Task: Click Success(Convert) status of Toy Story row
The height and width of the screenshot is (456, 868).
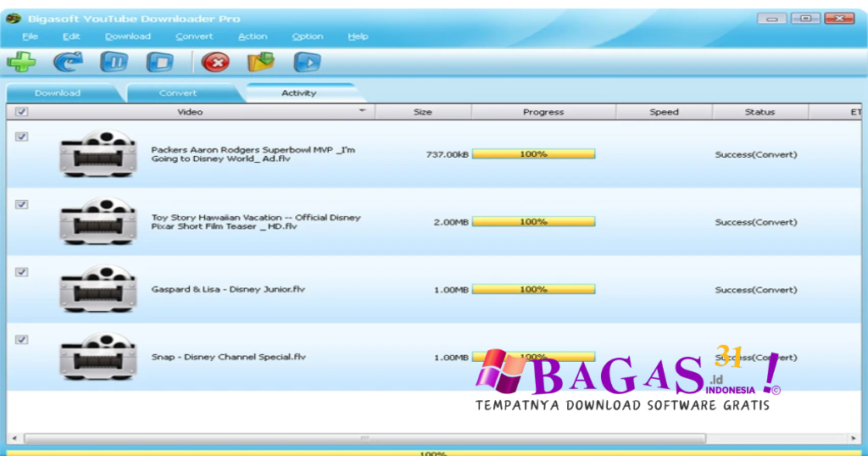Action: [x=755, y=222]
